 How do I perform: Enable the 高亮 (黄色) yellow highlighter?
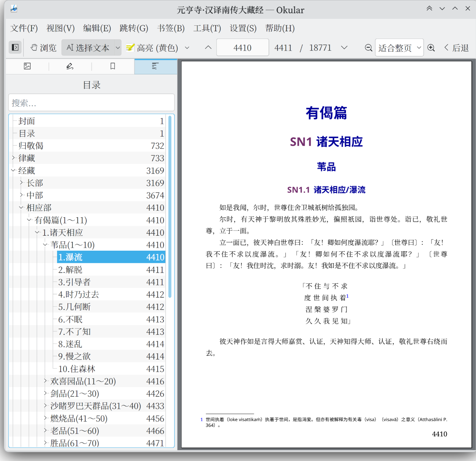click(x=152, y=48)
